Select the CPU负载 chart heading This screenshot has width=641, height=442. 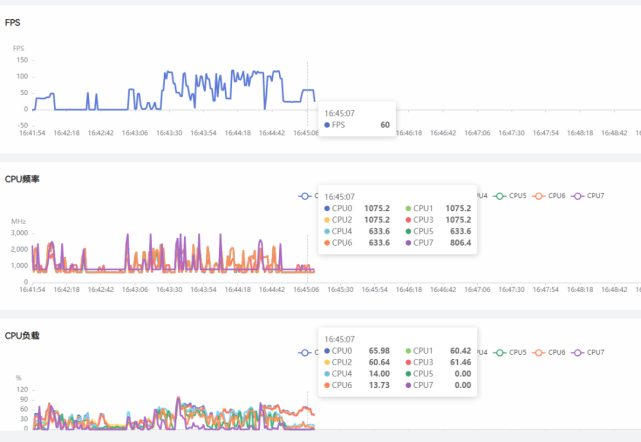22,337
